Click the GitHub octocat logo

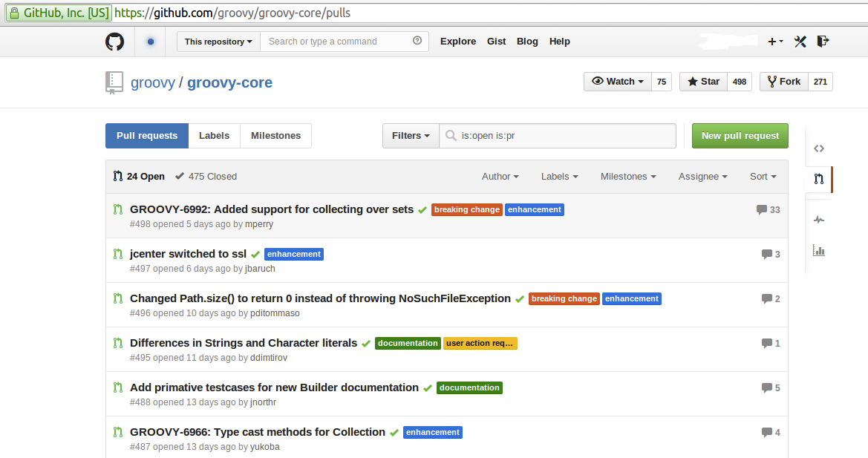[115, 42]
